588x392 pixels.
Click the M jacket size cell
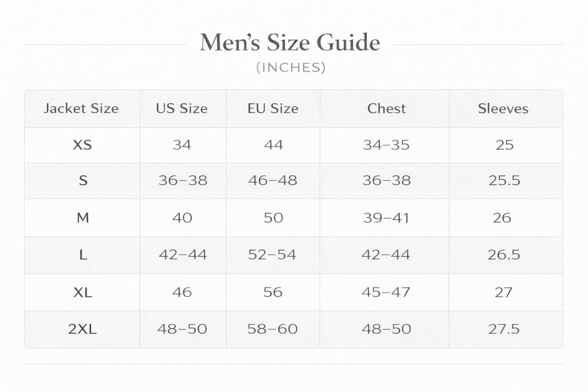[83, 218]
